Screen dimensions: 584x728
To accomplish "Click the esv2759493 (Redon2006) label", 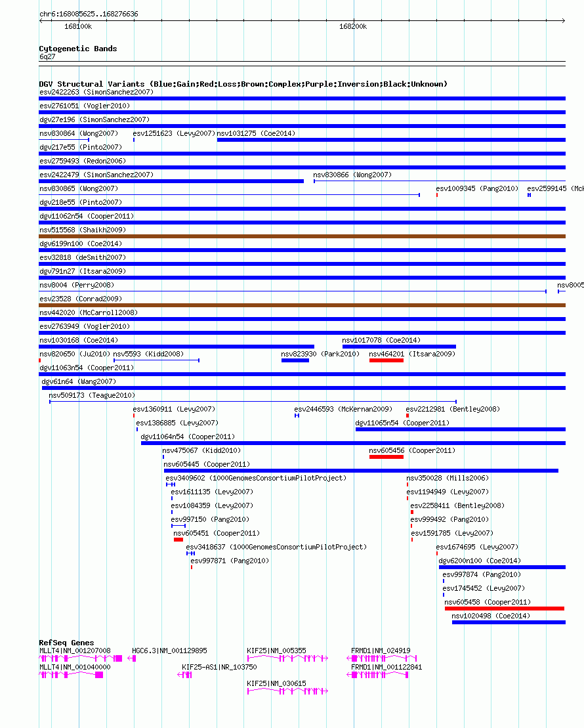I will [83, 161].
